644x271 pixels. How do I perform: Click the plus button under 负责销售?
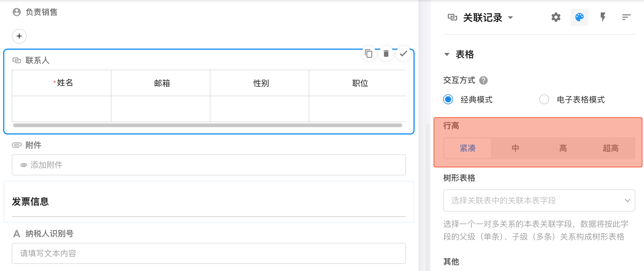[19, 36]
